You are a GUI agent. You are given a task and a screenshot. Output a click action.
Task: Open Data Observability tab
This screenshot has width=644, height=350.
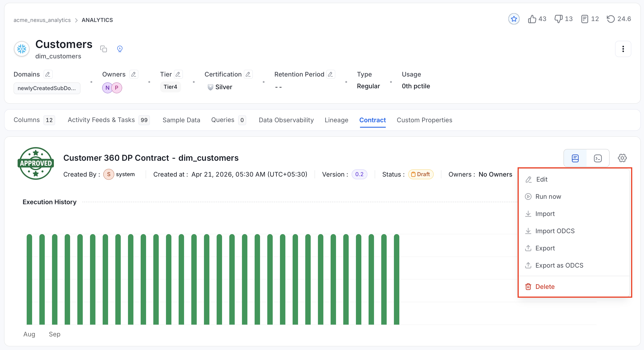coord(286,120)
